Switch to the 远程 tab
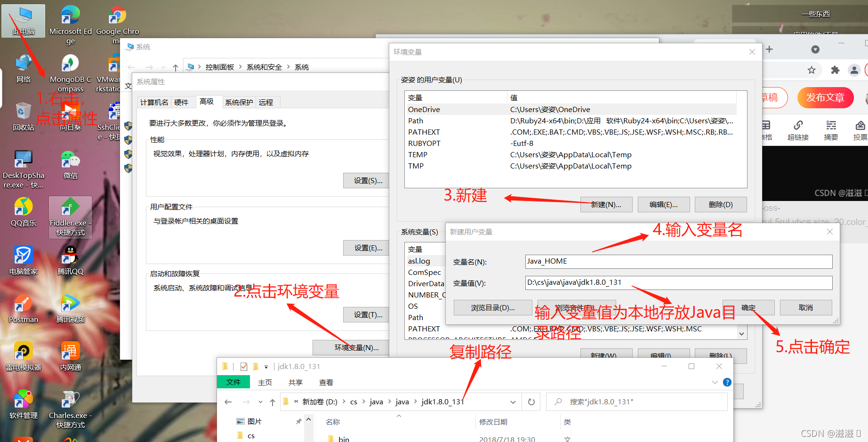 [x=266, y=102]
